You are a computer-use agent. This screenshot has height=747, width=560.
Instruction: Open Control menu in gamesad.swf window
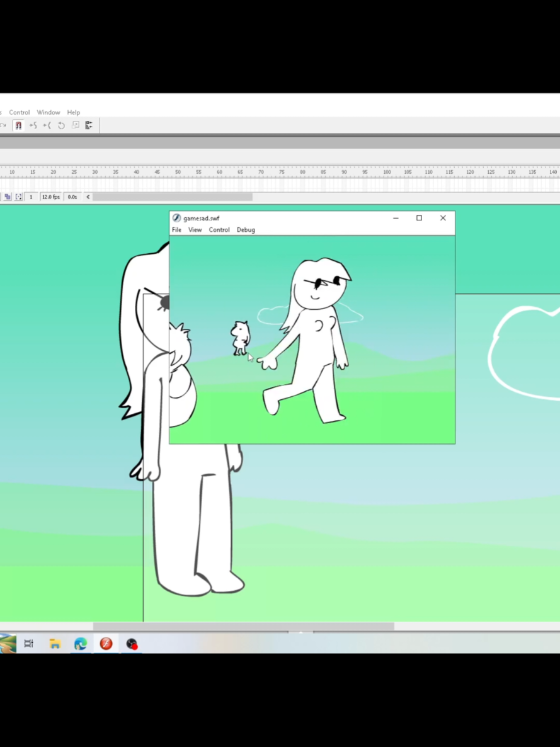pos(219,230)
